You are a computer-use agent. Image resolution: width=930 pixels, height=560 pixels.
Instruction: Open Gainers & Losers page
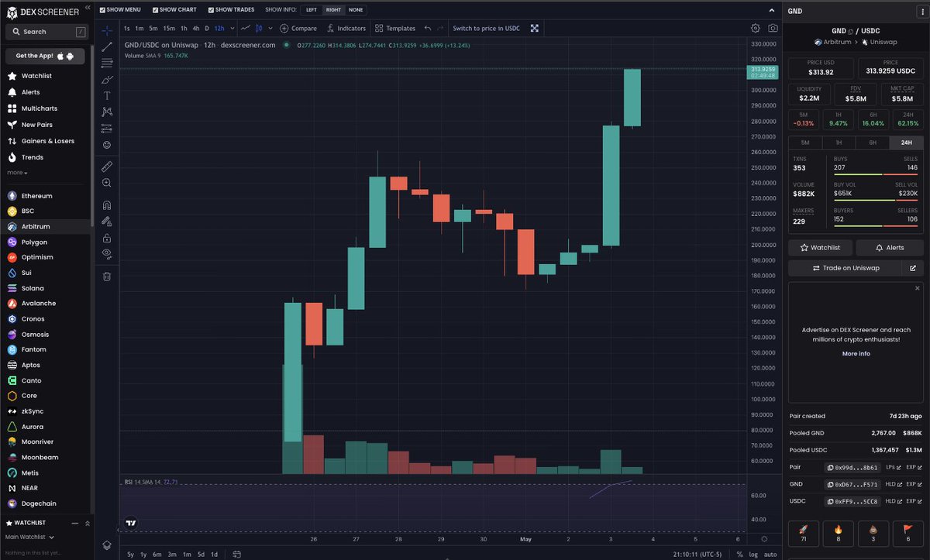point(48,140)
